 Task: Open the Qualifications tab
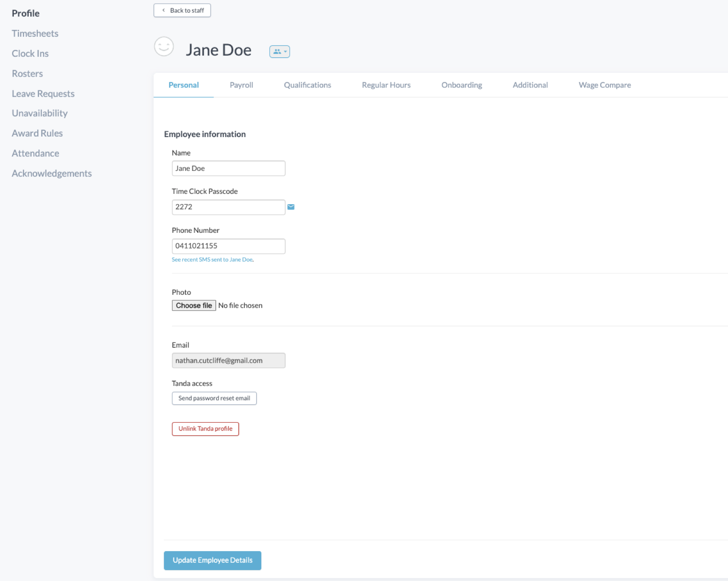pos(307,85)
